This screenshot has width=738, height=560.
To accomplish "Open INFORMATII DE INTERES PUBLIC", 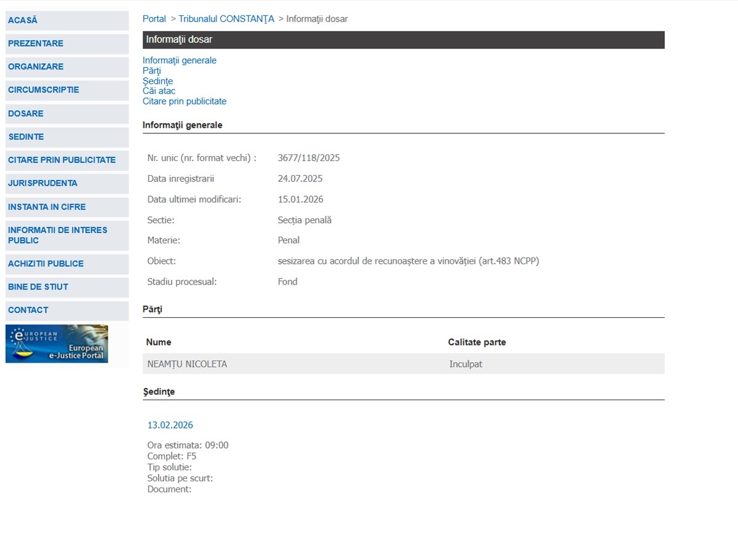I will (x=67, y=235).
